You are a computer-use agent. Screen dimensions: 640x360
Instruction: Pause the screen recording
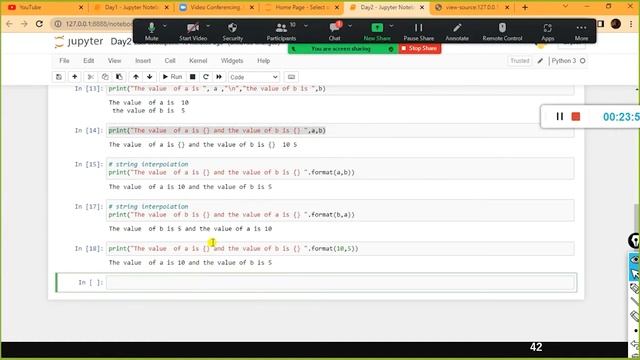[x=560, y=117]
